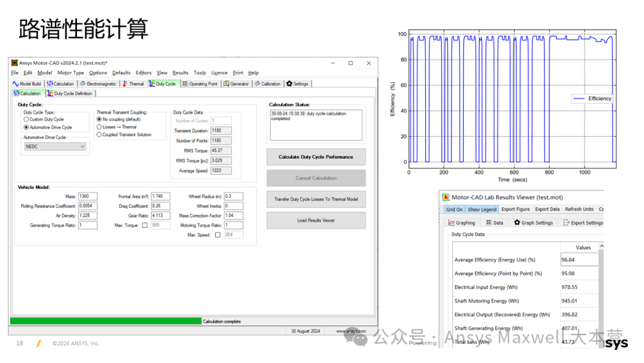
Task: Toggle Grid On in Results Viewer
Action: pos(454,209)
